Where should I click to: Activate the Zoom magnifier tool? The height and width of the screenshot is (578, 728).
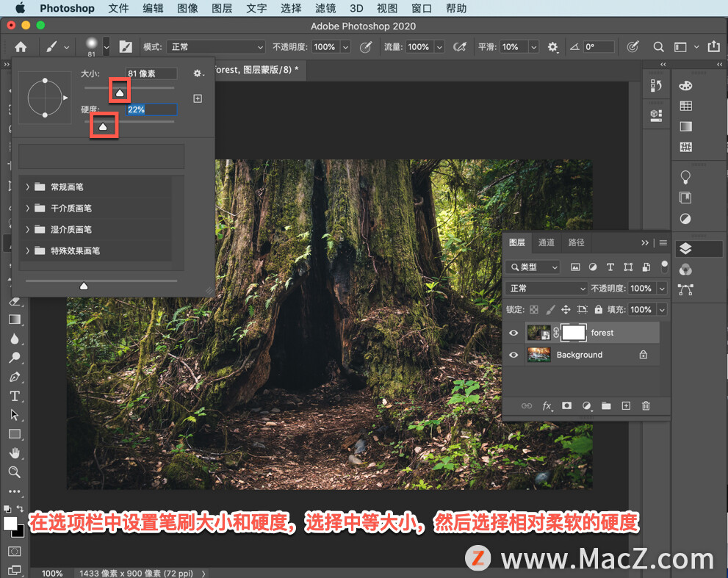point(14,472)
